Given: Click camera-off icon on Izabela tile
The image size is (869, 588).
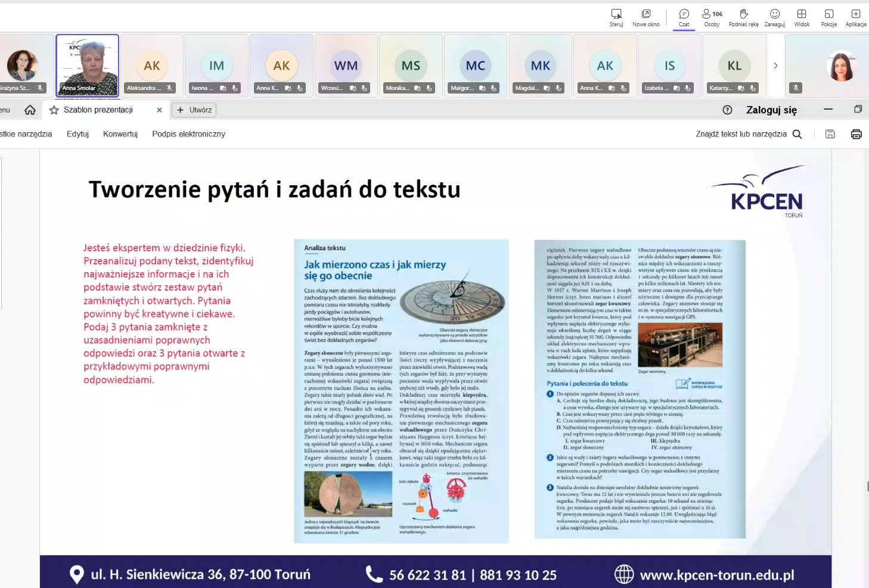Looking at the screenshot, I should coord(676,88).
